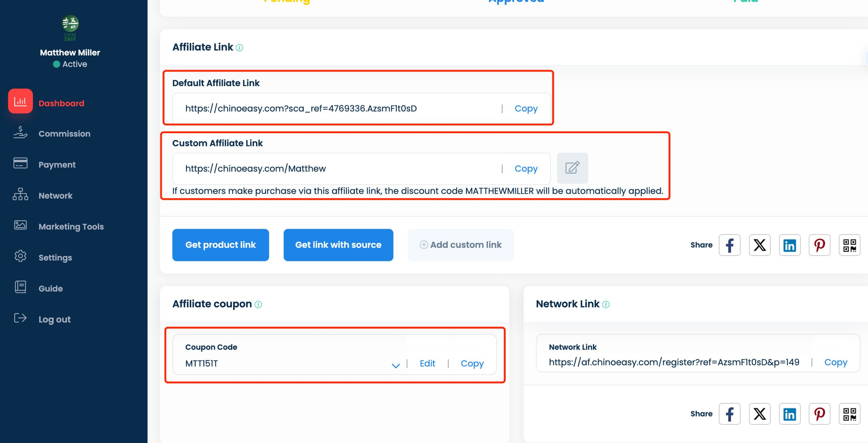Expand the Coupon Code dropdown chevron
The image size is (868, 443).
coord(395,365)
